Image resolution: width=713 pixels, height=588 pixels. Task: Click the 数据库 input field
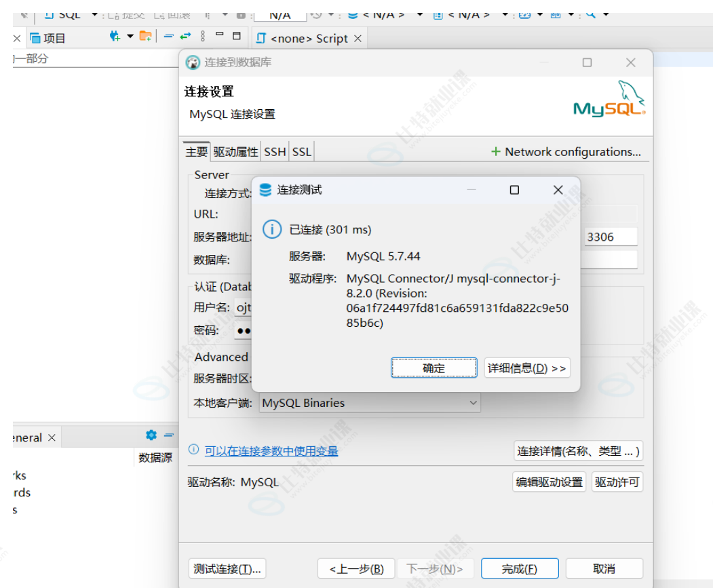pos(611,259)
